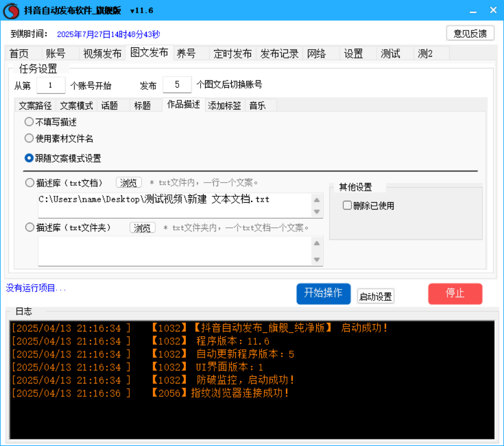
Task: View the 发布记录 tab
Action: 279,53
